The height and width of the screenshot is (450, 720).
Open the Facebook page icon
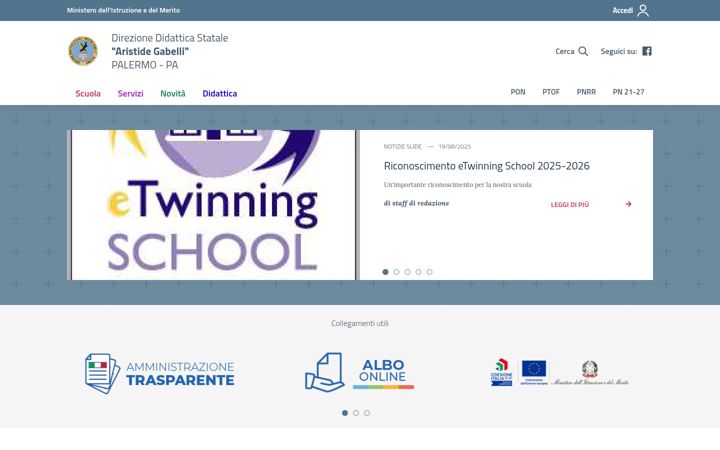(647, 51)
